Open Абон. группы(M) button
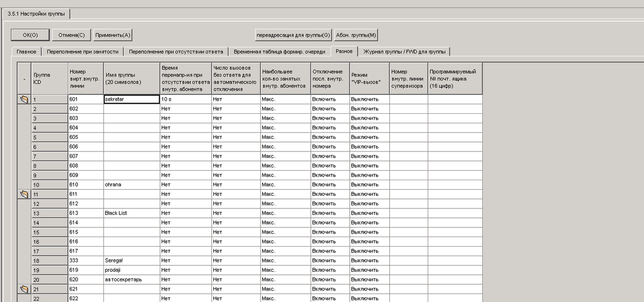The image size is (644, 302). pyautogui.click(x=356, y=35)
